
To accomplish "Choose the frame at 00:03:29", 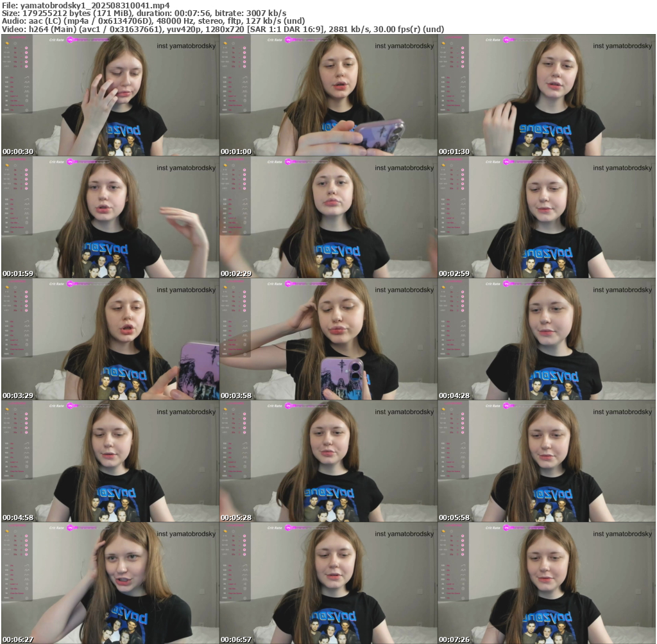I will tap(110, 339).
